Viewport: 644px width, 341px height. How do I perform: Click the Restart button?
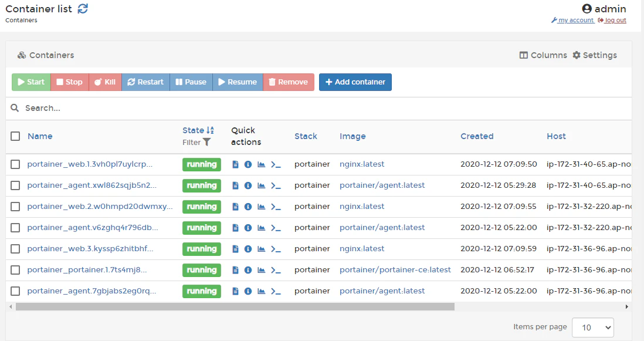(x=145, y=82)
